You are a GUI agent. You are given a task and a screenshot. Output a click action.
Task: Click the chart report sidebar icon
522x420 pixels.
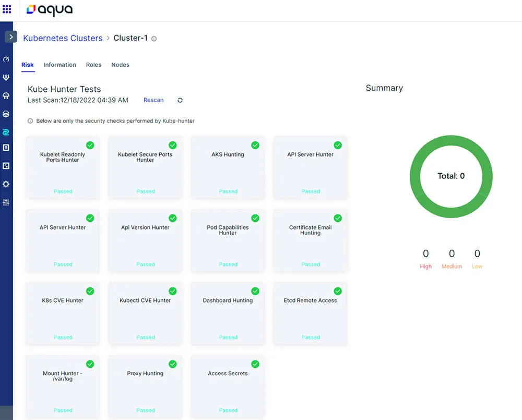click(6, 166)
